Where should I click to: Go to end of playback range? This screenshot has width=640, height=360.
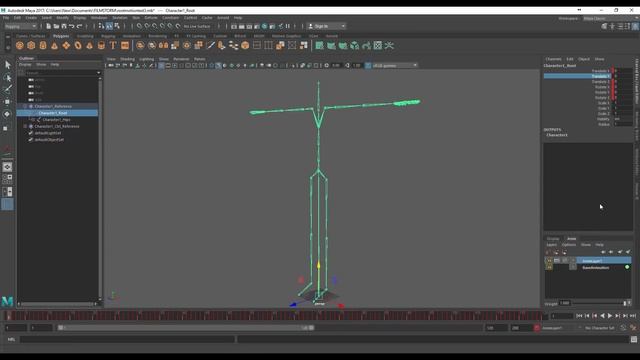633,316
